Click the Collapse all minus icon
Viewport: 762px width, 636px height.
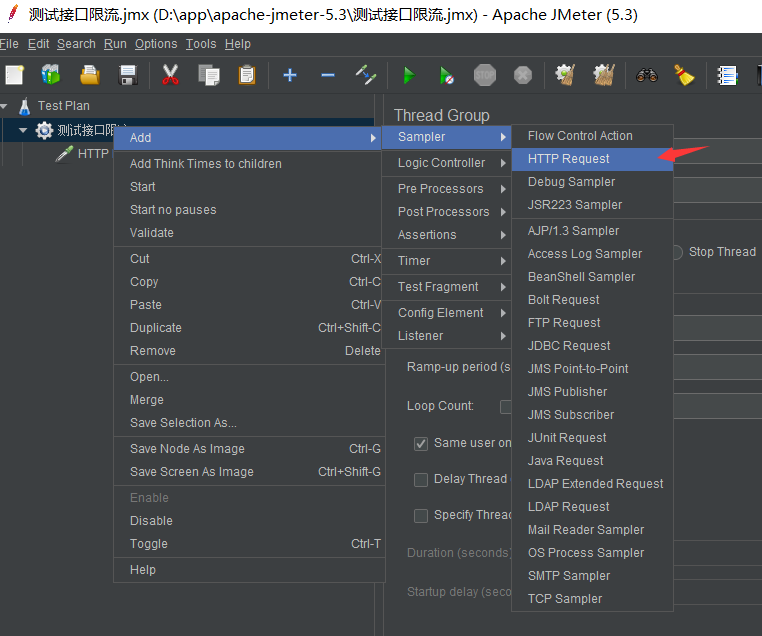(x=328, y=75)
